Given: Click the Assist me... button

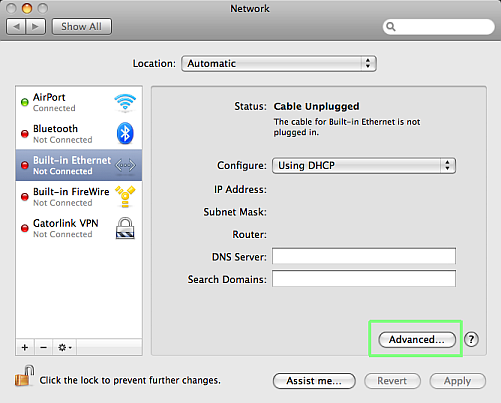Looking at the screenshot, I should (x=314, y=381).
